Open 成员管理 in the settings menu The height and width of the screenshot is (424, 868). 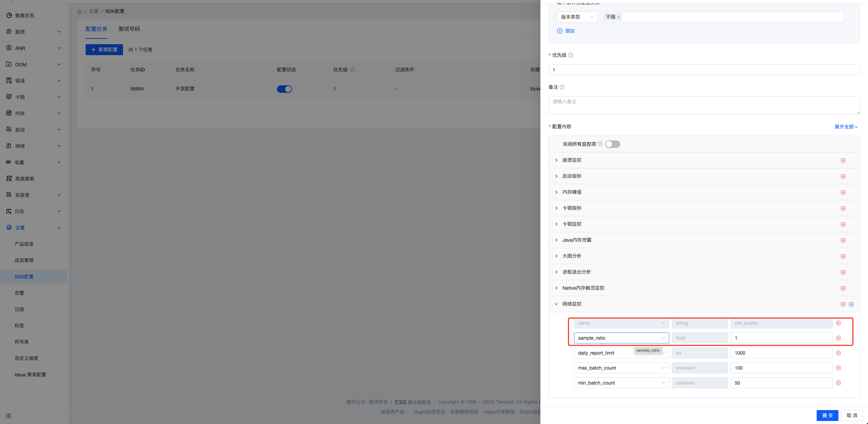click(24, 260)
